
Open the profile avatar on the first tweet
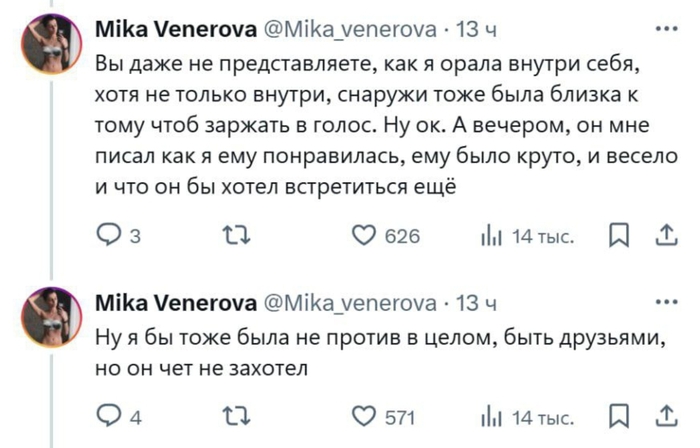tap(53, 45)
